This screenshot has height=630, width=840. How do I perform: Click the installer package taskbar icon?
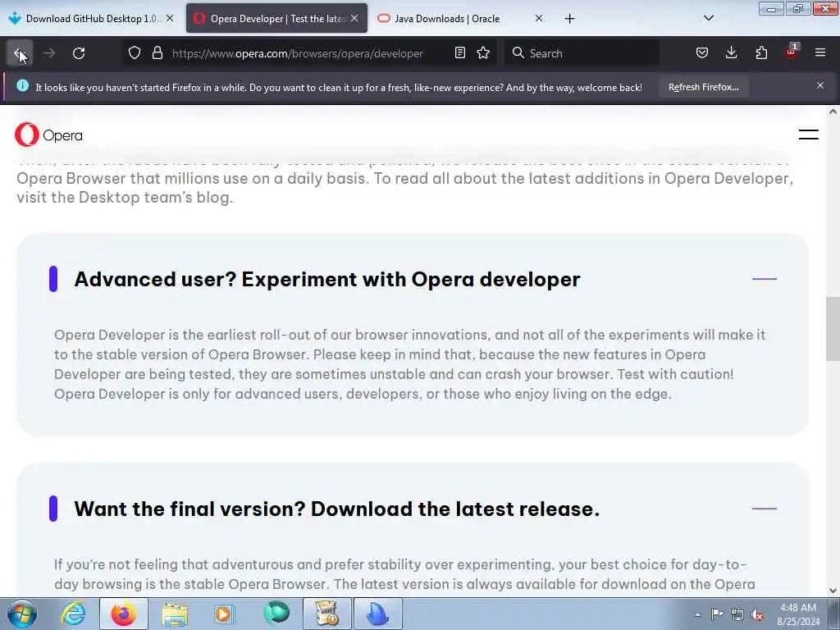[326, 614]
